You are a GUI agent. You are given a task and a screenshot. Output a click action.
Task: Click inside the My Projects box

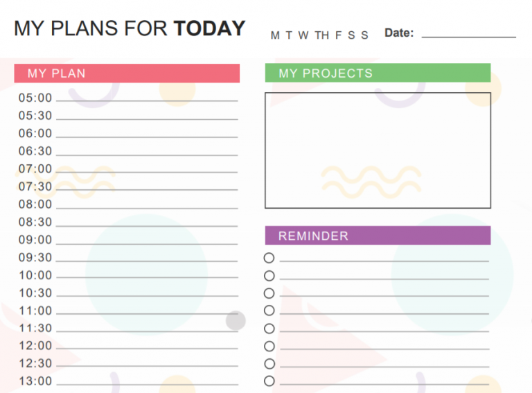pyautogui.click(x=378, y=150)
